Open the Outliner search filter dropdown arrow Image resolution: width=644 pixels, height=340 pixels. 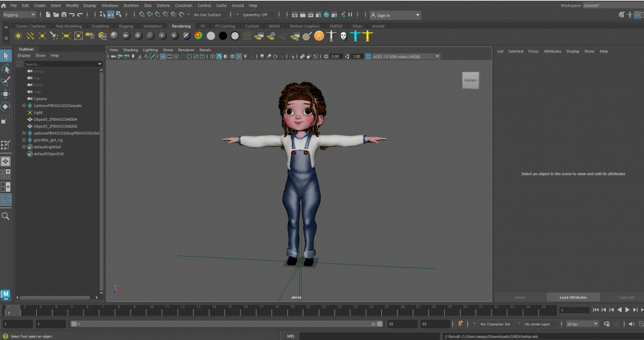coord(99,64)
